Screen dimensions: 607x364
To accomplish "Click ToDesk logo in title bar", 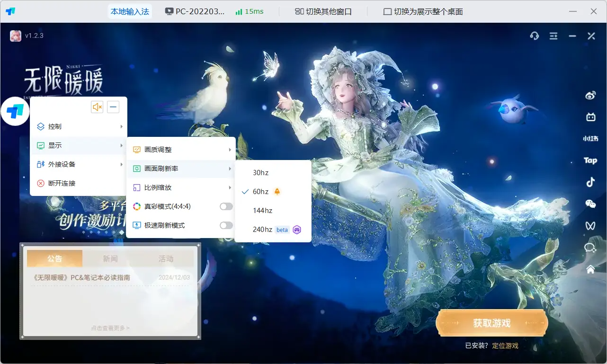I will click(x=10, y=11).
